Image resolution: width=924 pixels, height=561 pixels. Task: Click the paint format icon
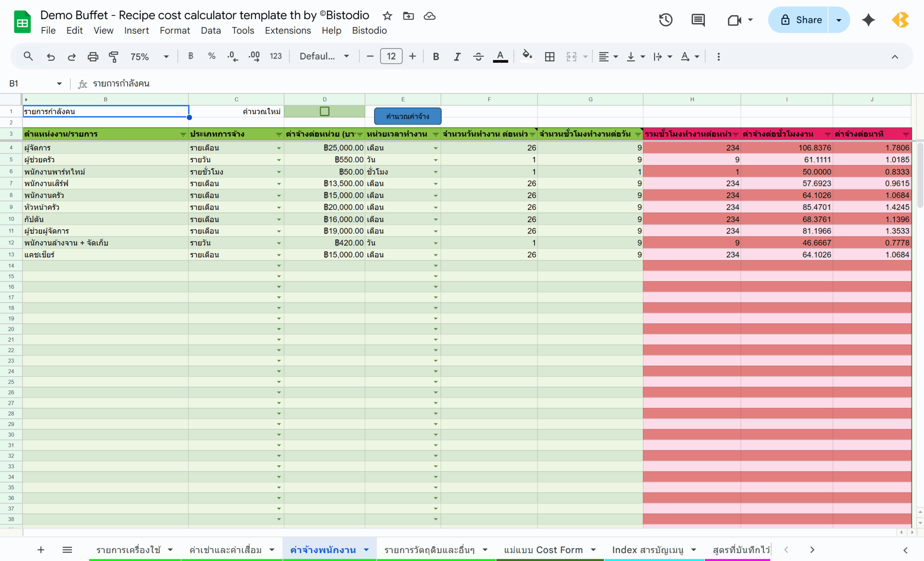114,57
